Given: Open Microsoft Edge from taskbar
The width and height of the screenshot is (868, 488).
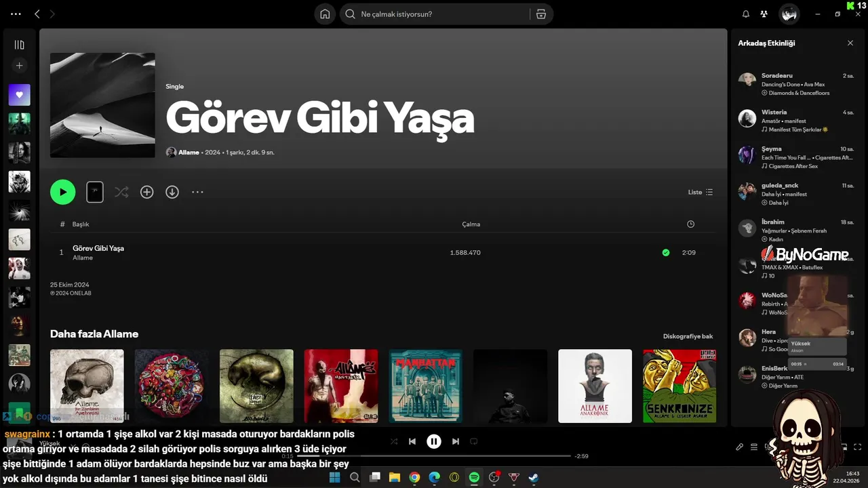Looking at the screenshot, I should [434, 477].
